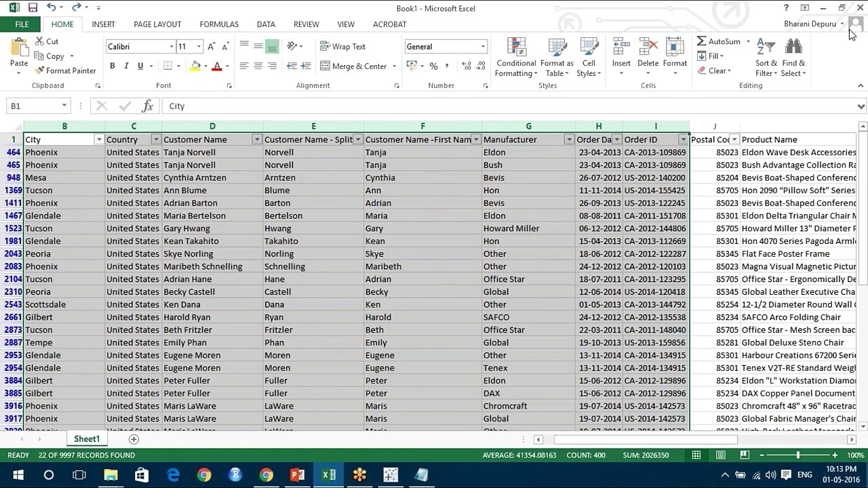Select column G header
This screenshot has height=488, width=868.
[x=528, y=126]
